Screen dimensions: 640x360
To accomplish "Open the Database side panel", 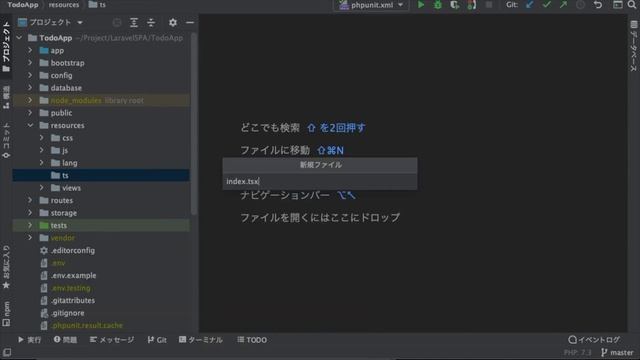I will [x=633, y=46].
